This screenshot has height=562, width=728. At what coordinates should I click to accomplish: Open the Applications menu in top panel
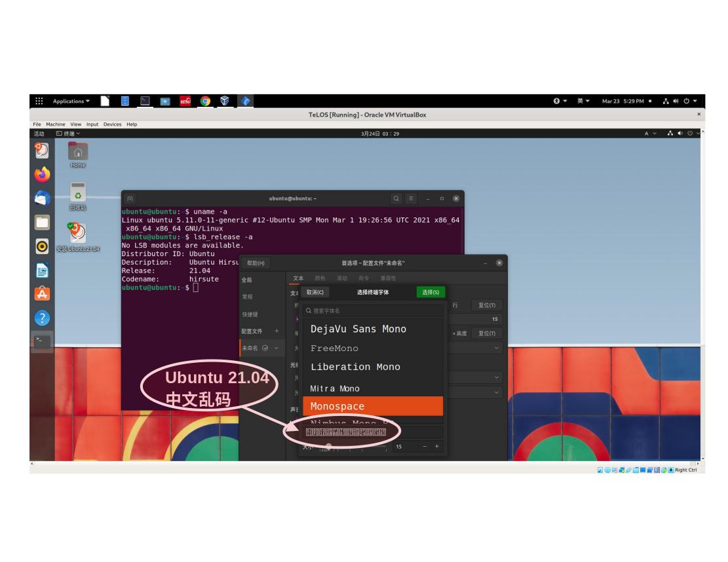coord(71,101)
